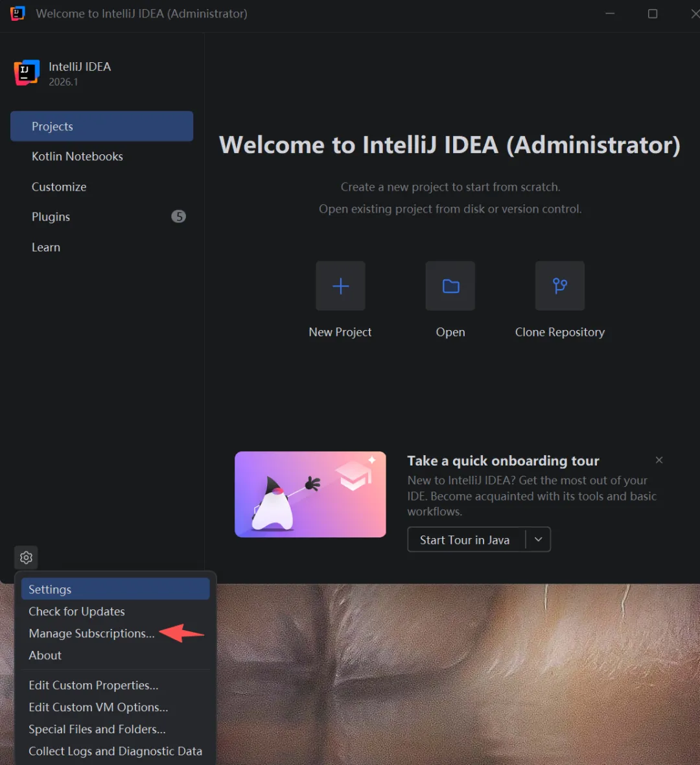Go to the Plugins tab
Image resolution: width=700 pixels, height=765 pixels.
(102, 217)
